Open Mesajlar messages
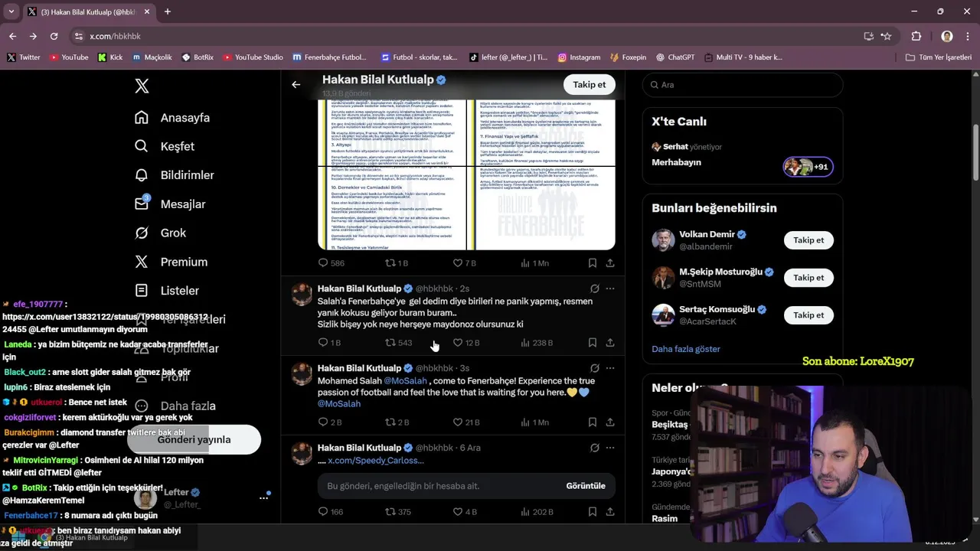The image size is (980, 551). coord(170,204)
